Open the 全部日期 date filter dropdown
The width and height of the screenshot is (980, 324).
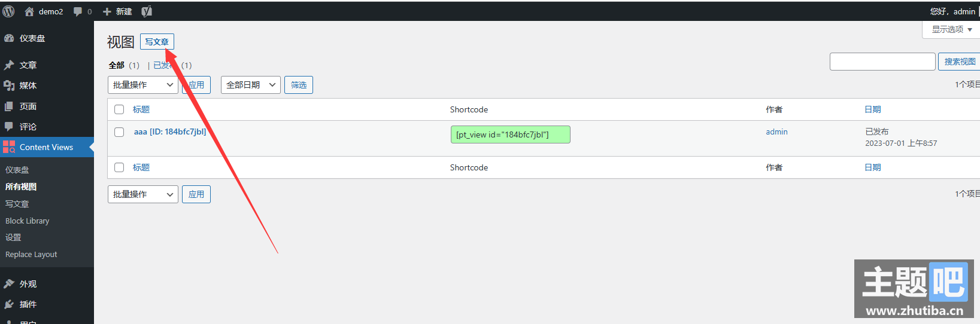[x=251, y=85]
